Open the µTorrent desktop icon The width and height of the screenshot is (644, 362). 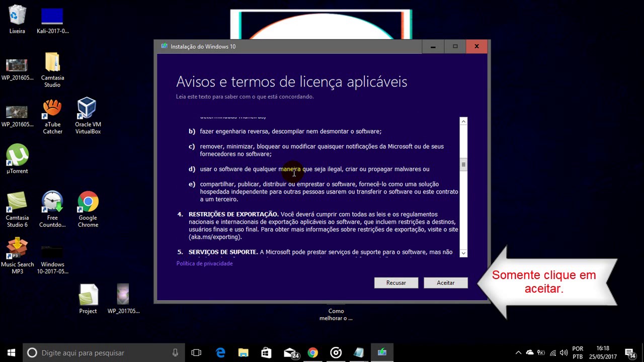(x=17, y=159)
